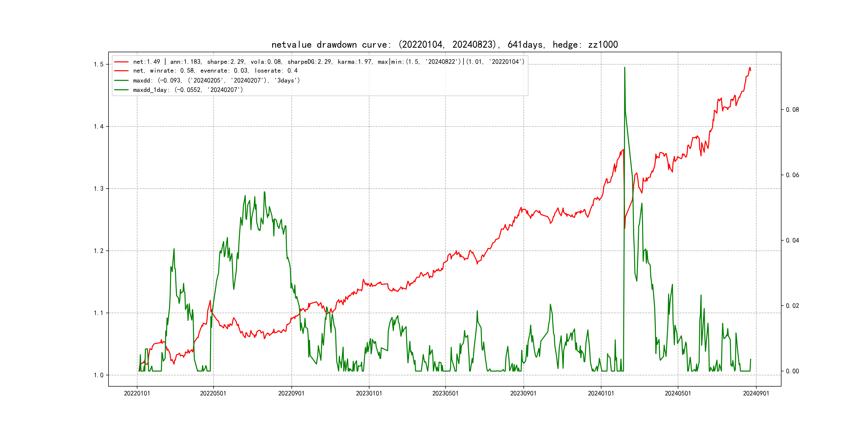Click the 0.08 right y-axis tick label
Viewport: 868px width, 434px height.
[x=792, y=110]
